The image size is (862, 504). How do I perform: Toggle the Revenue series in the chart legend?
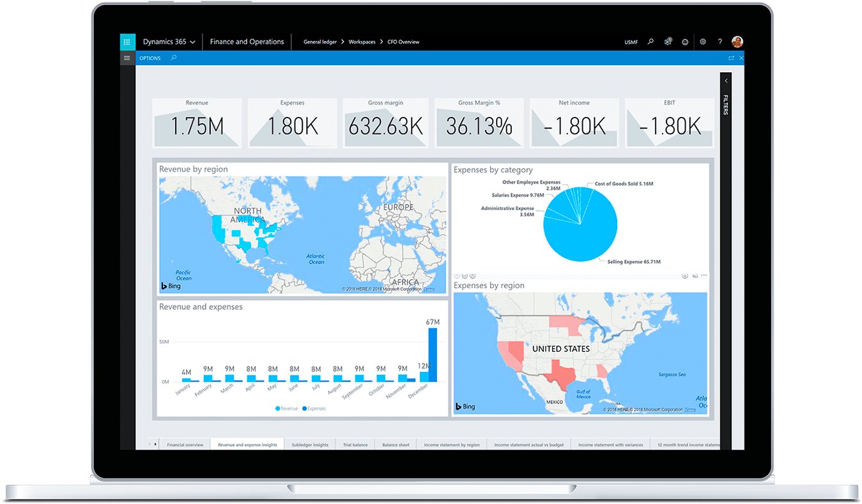286,408
